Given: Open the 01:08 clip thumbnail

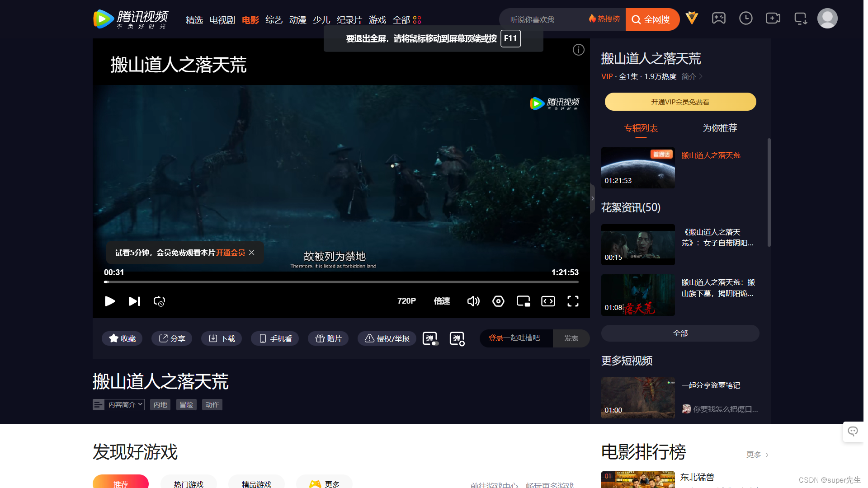Looking at the screenshot, I should pos(638,295).
